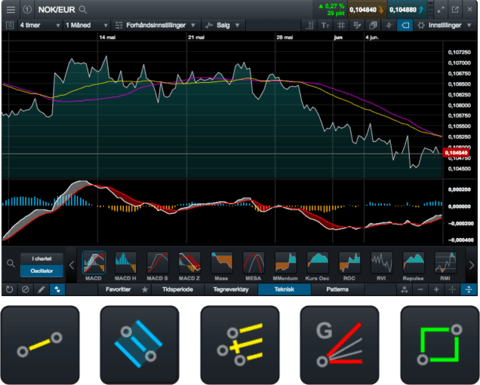The image size is (480, 385).
Task: Click the compare-charts icon in the toolbar
Action: coord(357,25)
